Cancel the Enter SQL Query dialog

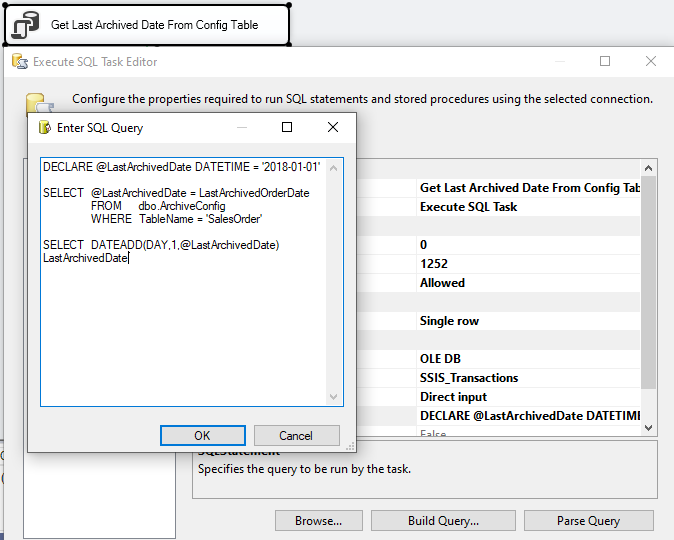[296, 436]
